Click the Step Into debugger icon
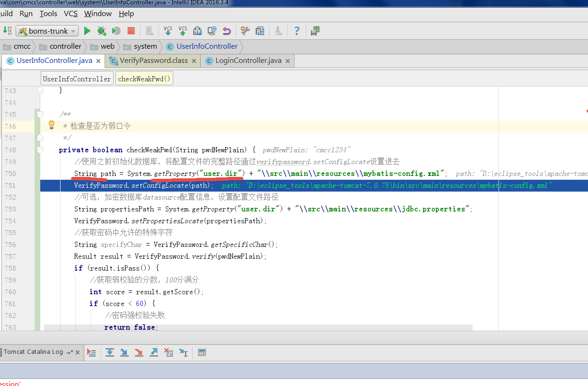588x386 pixels. click(x=125, y=352)
